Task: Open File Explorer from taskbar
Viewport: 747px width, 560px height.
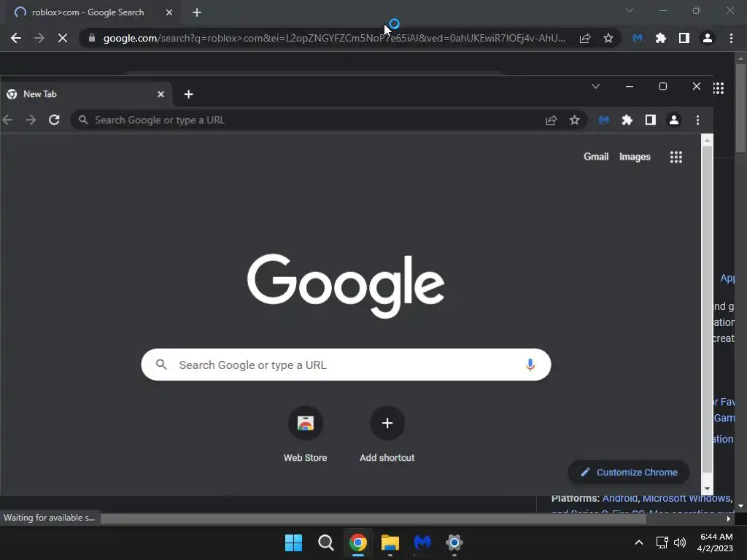Action: [390, 542]
